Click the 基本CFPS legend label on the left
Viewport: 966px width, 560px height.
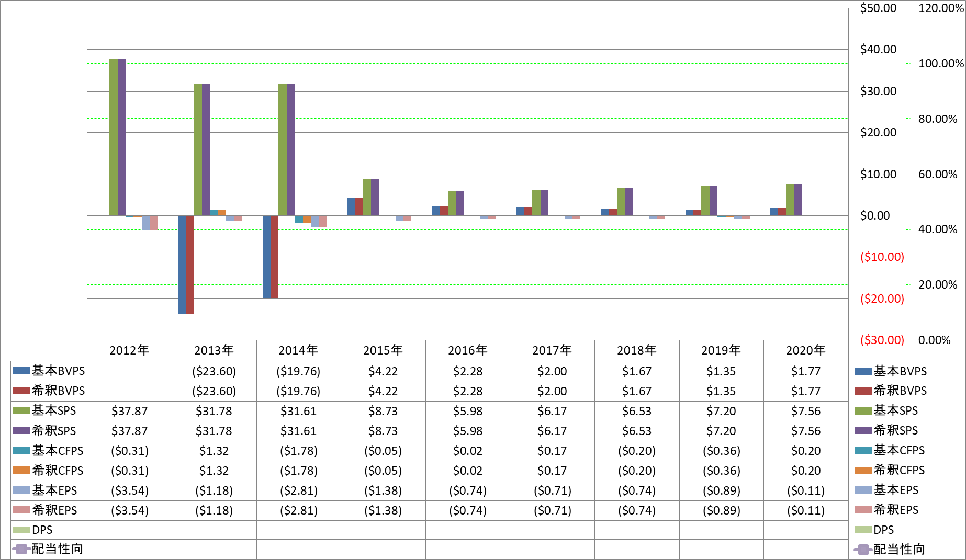[58, 450]
